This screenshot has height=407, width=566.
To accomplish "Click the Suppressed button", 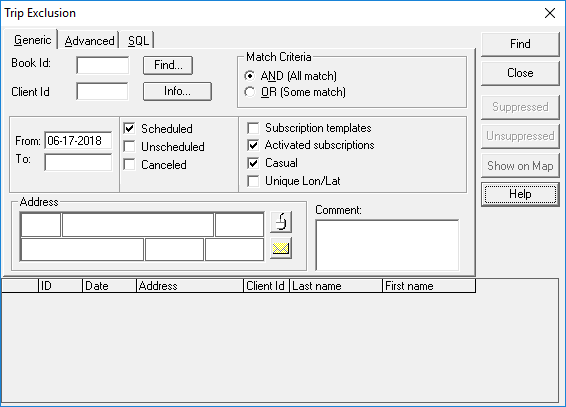I will (x=520, y=107).
